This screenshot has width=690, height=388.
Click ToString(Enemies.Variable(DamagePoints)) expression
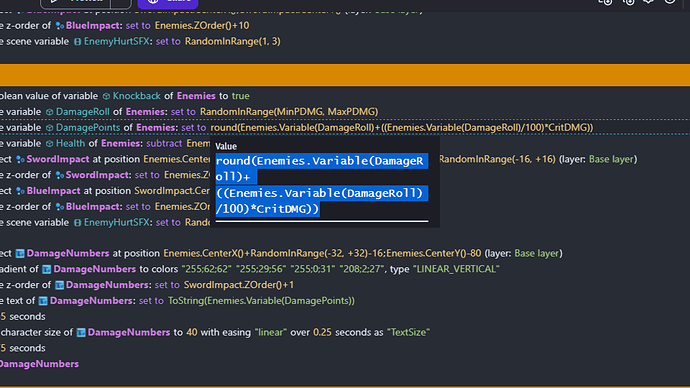pyautogui.click(x=261, y=301)
